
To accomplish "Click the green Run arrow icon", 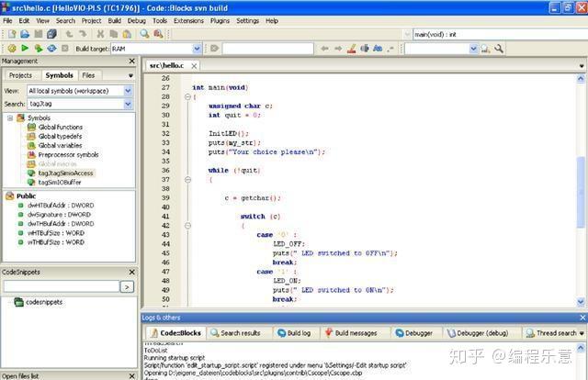I will [24, 49].
